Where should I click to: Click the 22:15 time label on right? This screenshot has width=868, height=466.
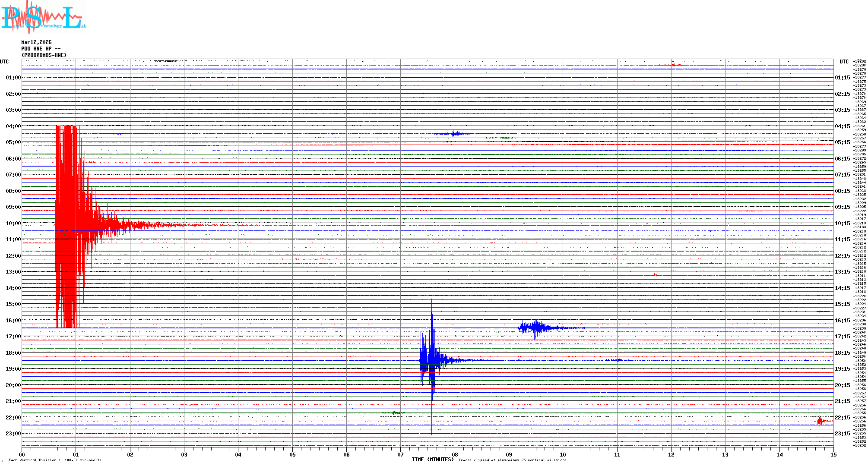coord(842,418)
